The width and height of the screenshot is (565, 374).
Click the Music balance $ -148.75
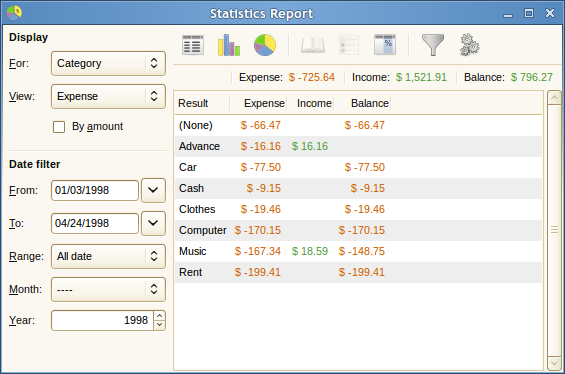coord(362,251)
